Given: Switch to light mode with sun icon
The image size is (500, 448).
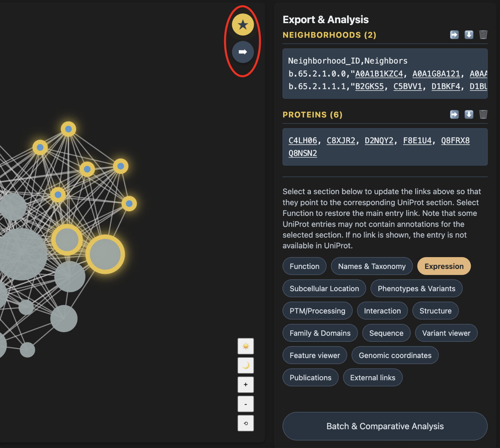Looking at the screenshot, I should (x=246, y=346).
